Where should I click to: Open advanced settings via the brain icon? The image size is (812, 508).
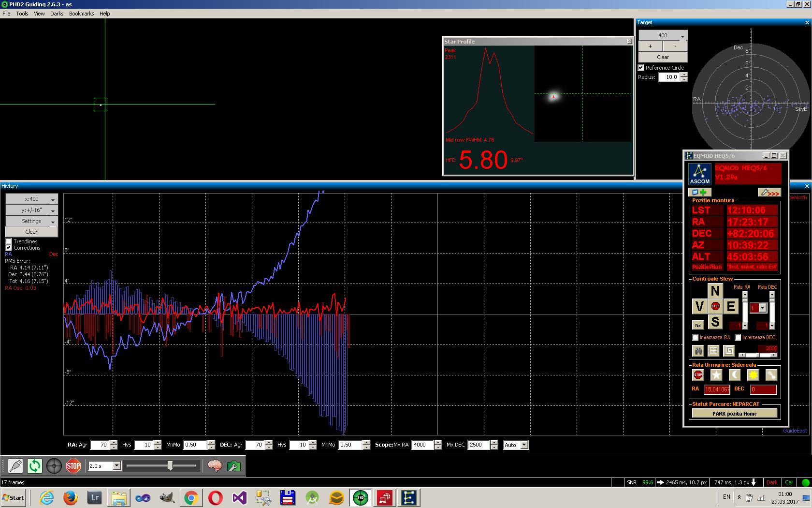[215, 466]
